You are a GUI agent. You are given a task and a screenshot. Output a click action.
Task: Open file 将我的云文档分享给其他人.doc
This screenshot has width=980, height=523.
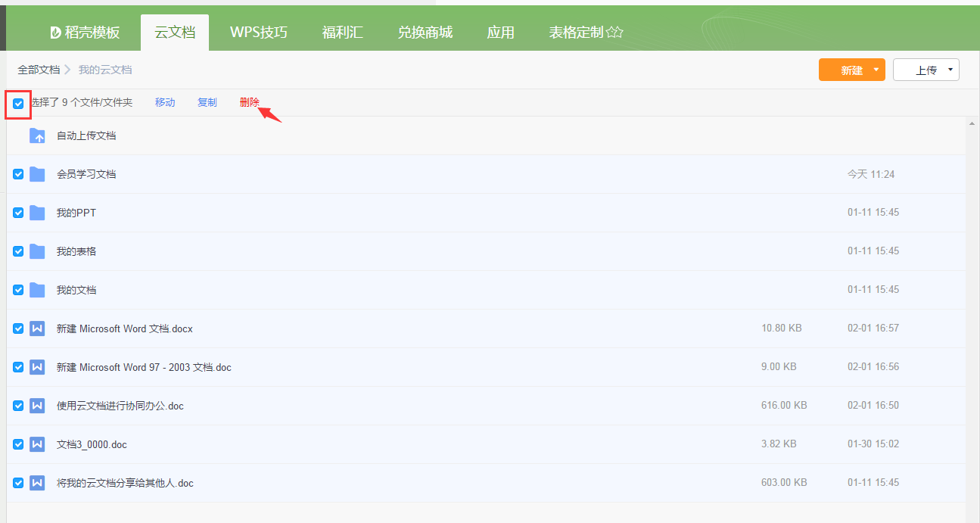[125, 483]
